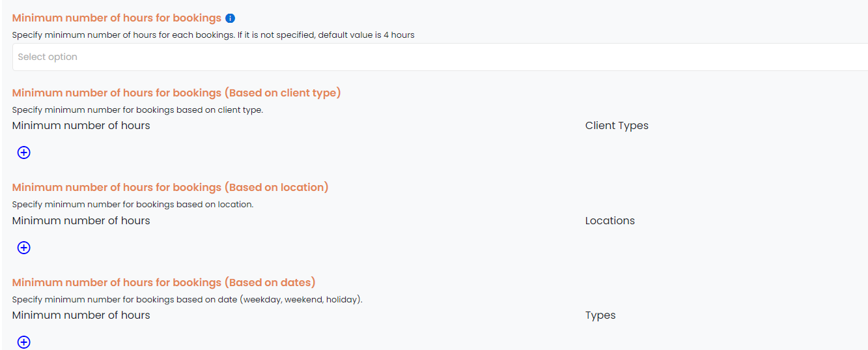The height and width of the screenshot is (350, 868).
Task: Click the default value is 4 hours description
Action: [214, 35]
